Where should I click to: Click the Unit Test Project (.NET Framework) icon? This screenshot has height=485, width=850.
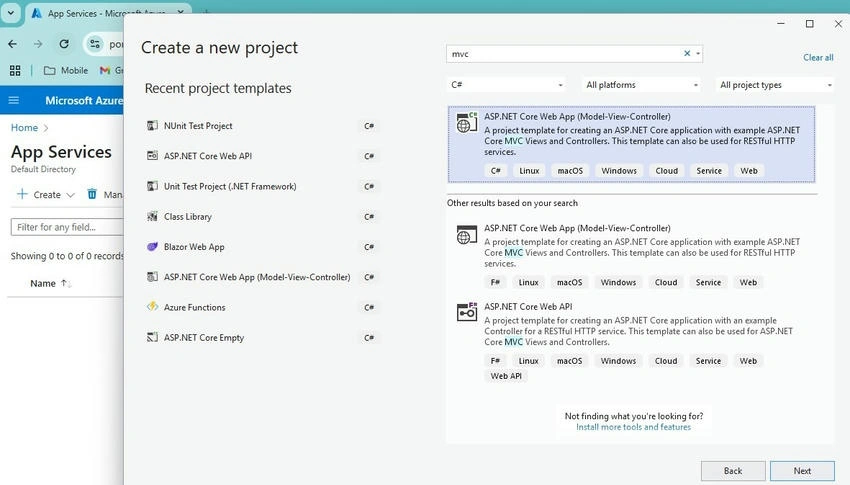tap(152, 186)
